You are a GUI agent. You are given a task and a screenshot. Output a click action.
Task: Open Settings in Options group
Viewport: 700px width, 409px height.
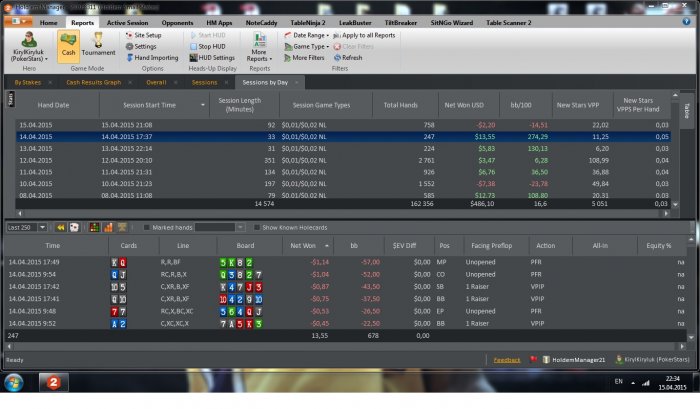[x=141, y=46]
